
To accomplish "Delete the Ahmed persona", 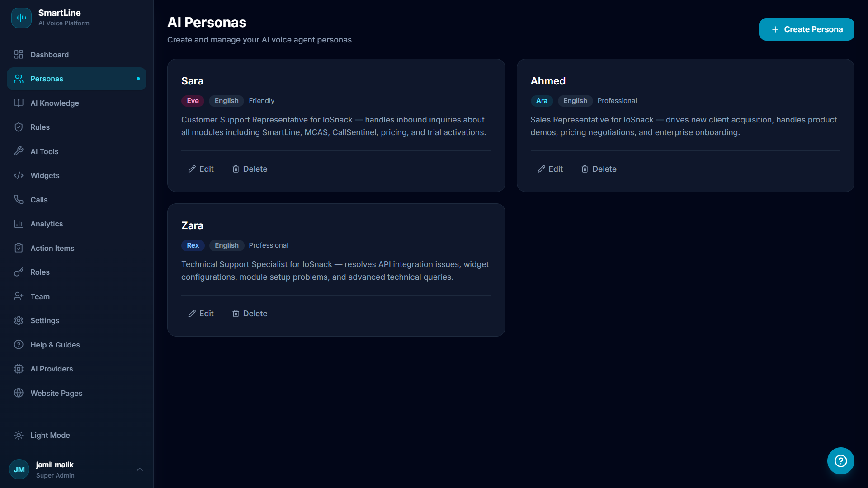I will [599, 169].
